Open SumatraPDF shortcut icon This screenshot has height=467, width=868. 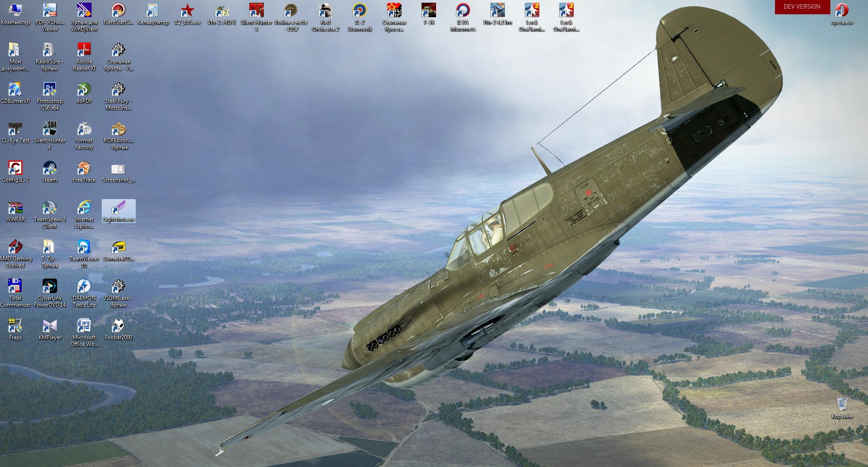pos(118,250)
